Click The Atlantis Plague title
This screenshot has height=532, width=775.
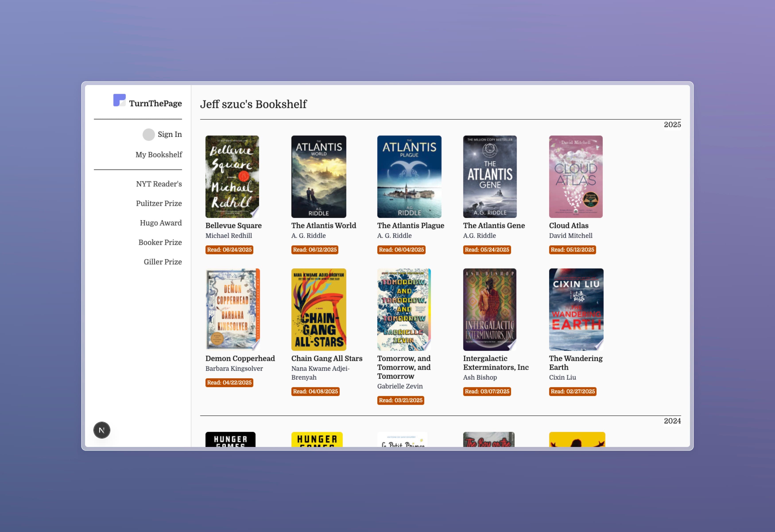[x=411, y=225]
